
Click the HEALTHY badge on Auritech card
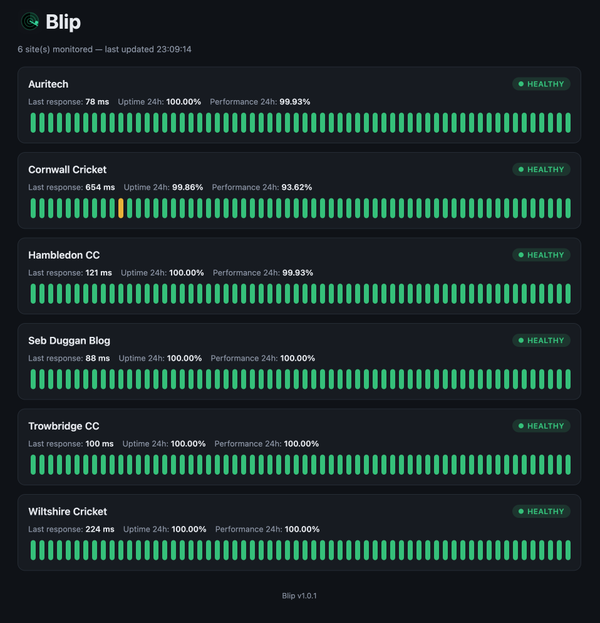[x=541, y=84]
